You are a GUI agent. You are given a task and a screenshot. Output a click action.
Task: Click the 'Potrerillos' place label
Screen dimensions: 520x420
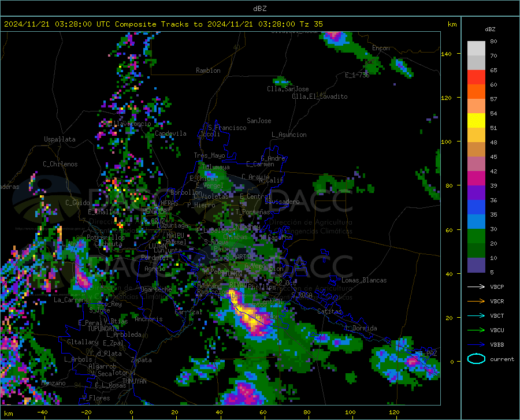(x=106, y=237)
